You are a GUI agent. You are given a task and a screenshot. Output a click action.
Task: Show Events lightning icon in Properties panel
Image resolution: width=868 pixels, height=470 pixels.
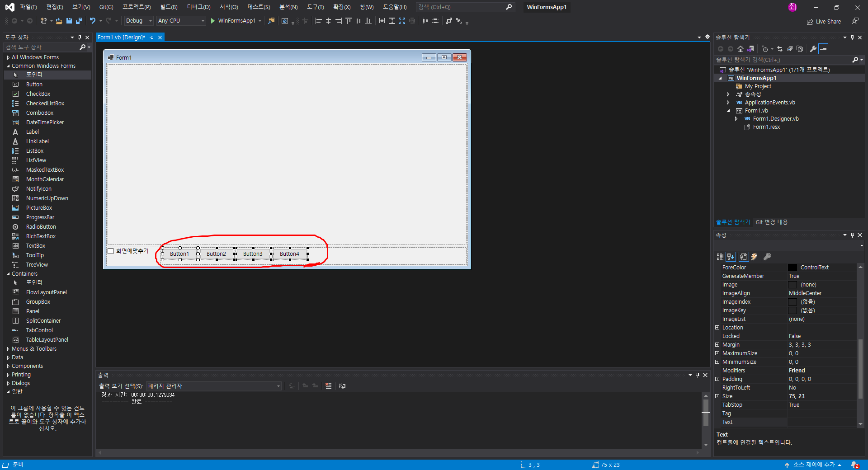(x=754, y=257)
